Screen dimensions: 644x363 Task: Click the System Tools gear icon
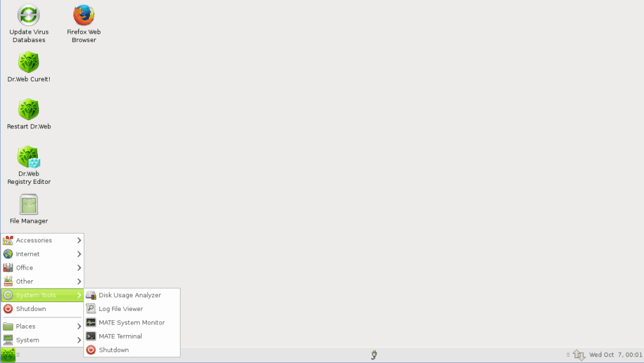click(8, 296)
